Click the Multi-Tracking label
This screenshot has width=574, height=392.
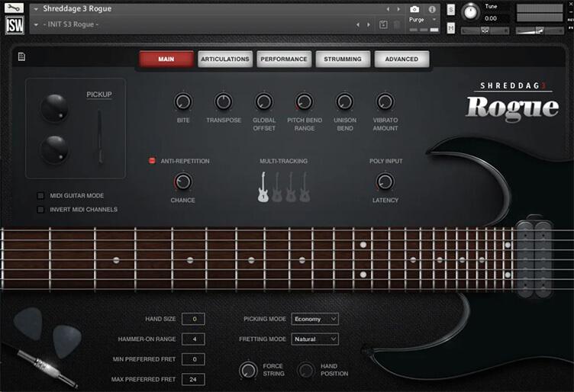[x=283, y=161]
